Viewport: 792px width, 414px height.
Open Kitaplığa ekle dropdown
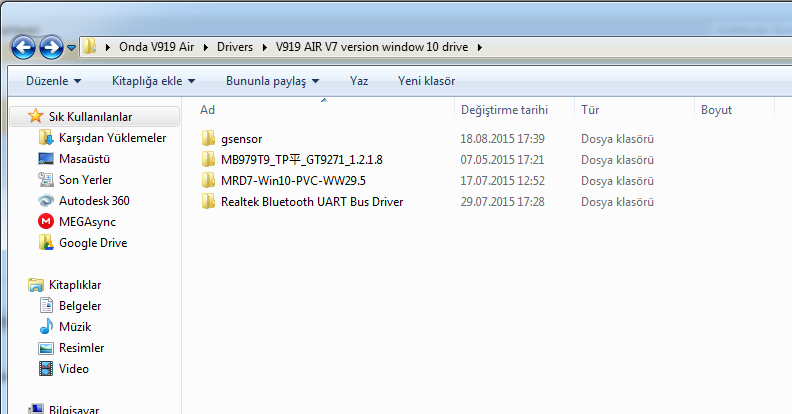[x=154, y=81]
